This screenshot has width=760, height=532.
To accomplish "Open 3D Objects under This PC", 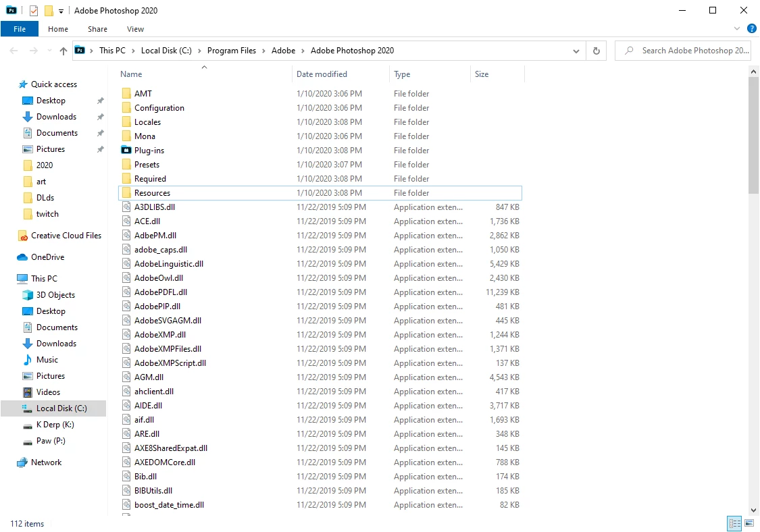I will [x=49, y=294].
